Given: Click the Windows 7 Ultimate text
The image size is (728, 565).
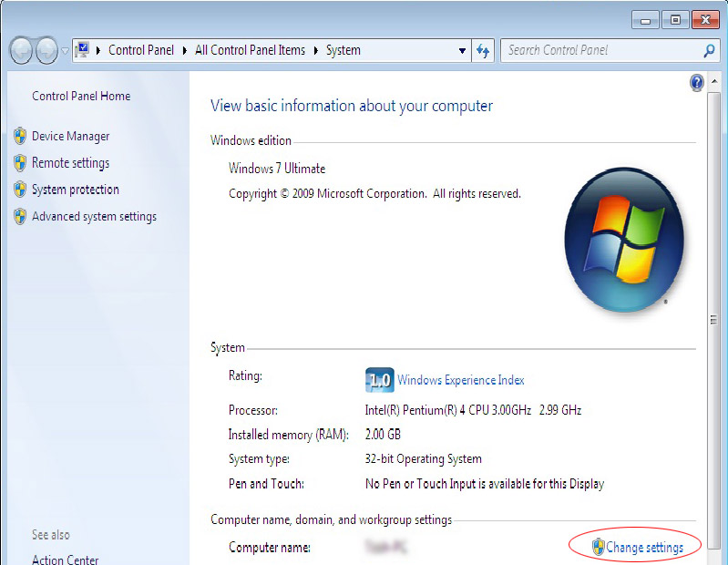Looking at the screenshot, I should (277, 169).
